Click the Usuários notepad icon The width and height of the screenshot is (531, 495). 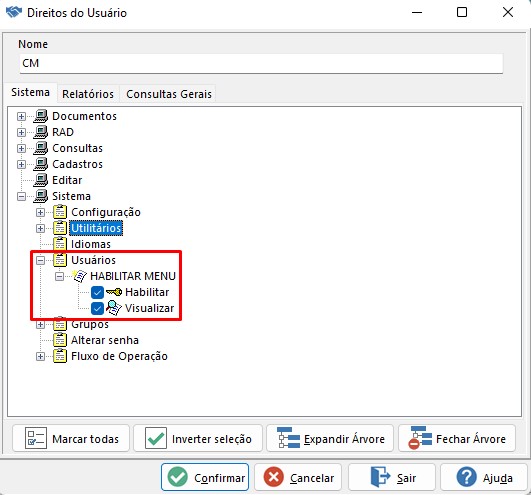60,260
